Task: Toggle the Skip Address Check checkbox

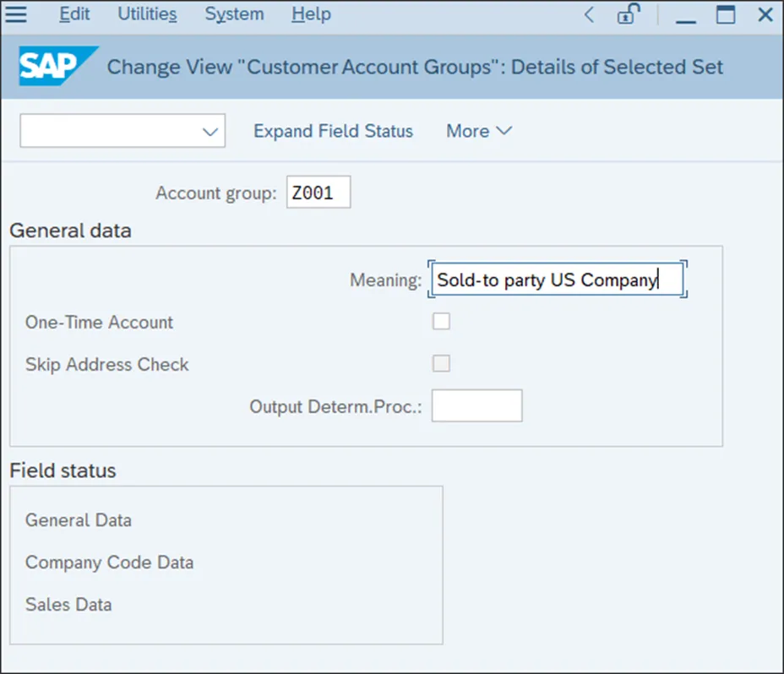Action: (441, 363)
